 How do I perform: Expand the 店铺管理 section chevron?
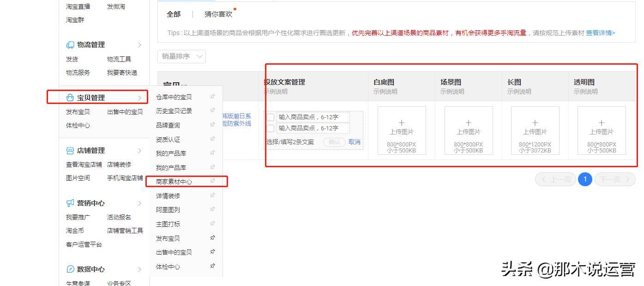click(x=140, y=151)
